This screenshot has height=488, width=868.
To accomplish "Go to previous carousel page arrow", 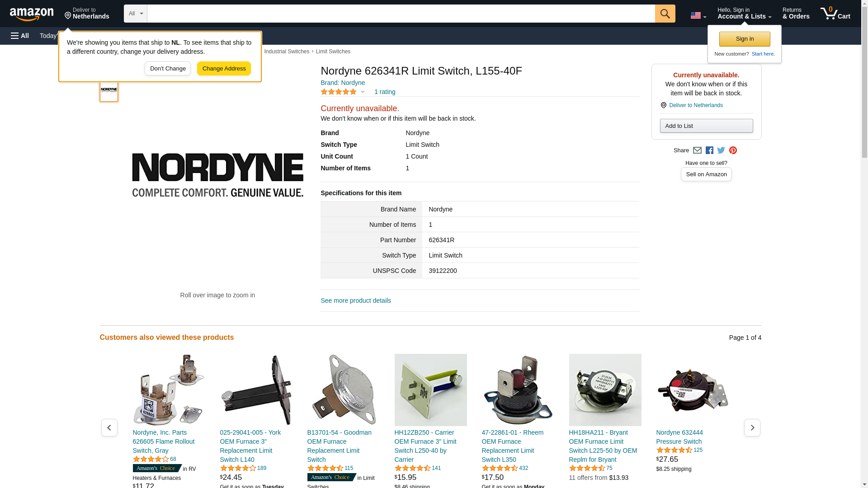I will click(109, 427).
